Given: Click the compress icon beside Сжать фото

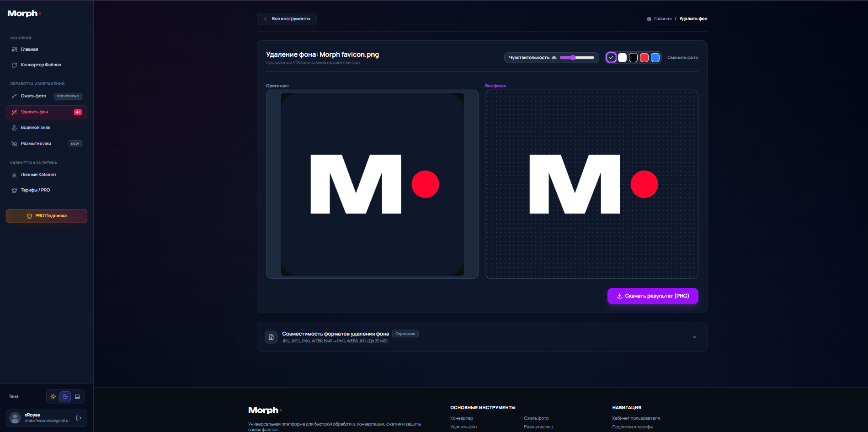Looking at the screenshot, I should coord(14,96).
